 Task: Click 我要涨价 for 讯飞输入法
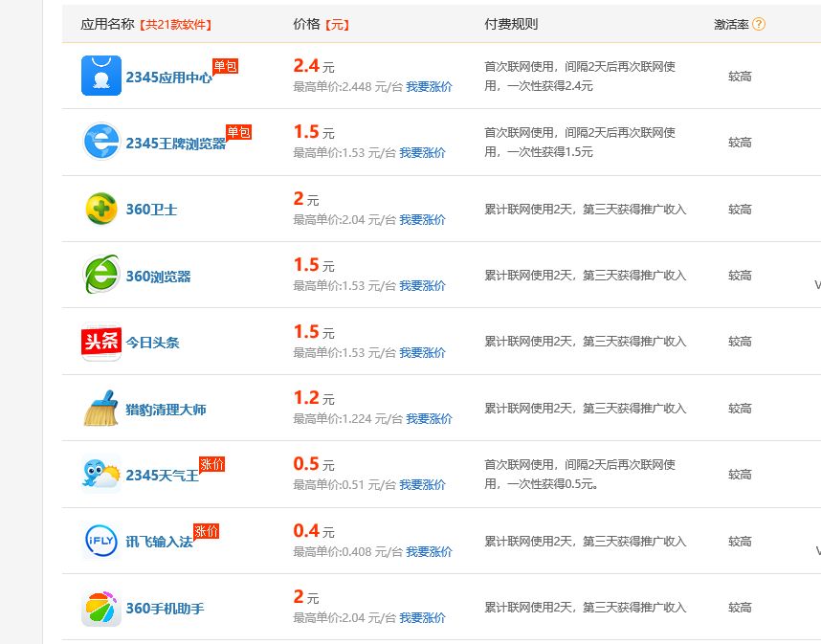coord(429,552)
